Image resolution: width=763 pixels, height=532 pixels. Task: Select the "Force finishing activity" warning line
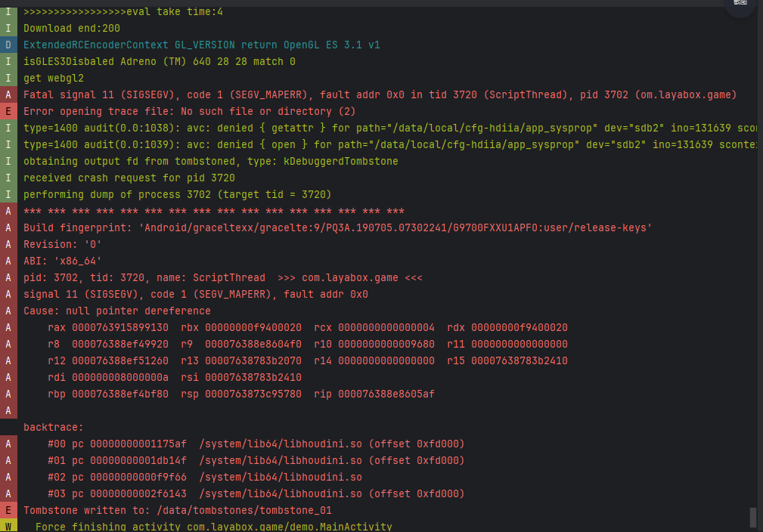pyautogui.click(x=213, y=527)
